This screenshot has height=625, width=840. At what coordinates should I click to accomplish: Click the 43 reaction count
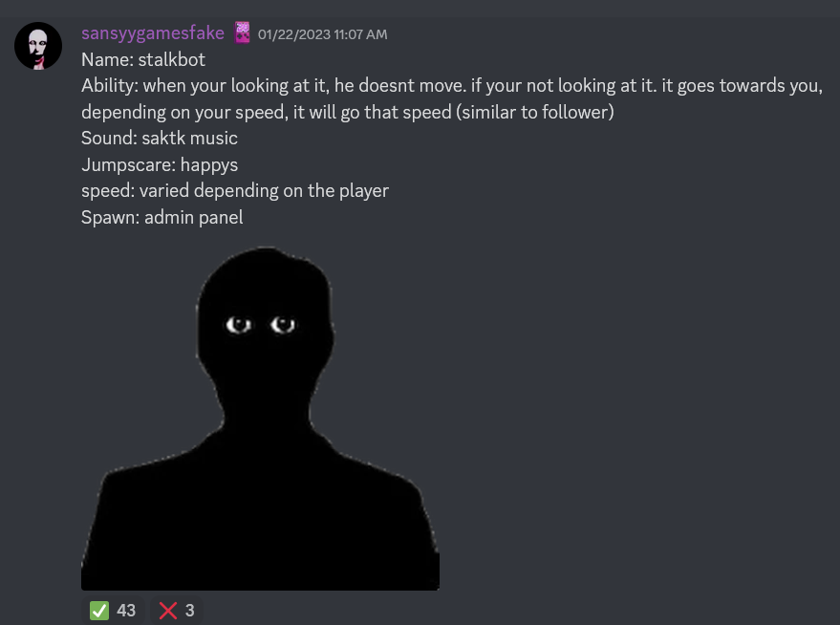click(x=126, y=610)
